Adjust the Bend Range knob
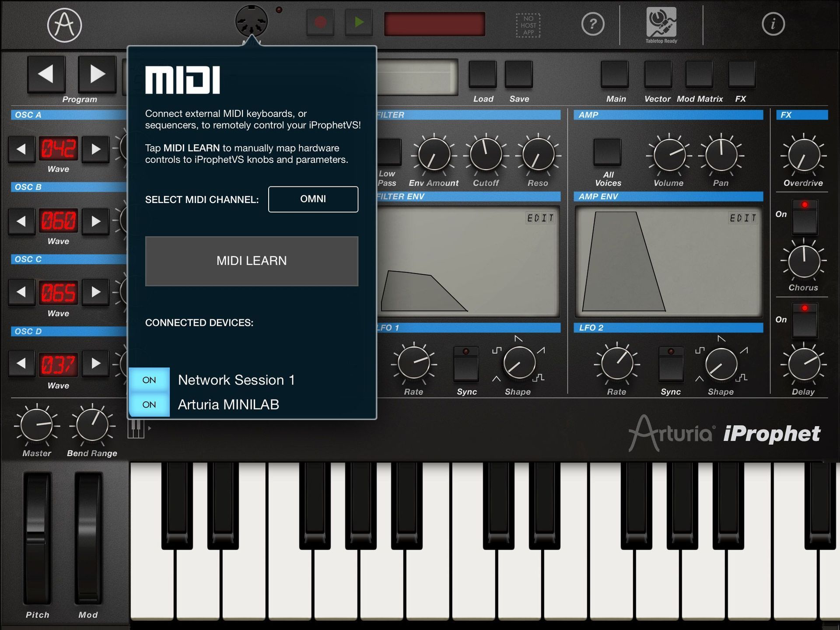This screenshot has width=840, height=630. [x=92, y=425]
